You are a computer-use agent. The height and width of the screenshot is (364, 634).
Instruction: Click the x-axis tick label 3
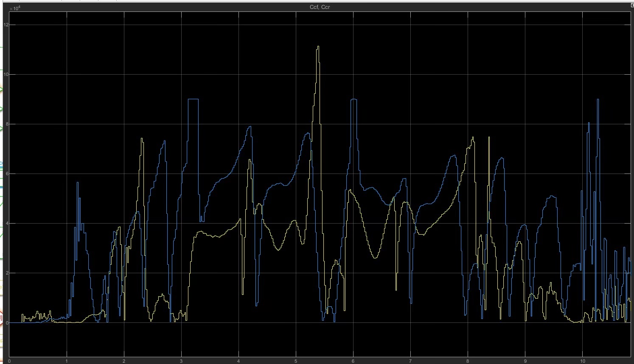pyautogui.click(x=181, y=361)
